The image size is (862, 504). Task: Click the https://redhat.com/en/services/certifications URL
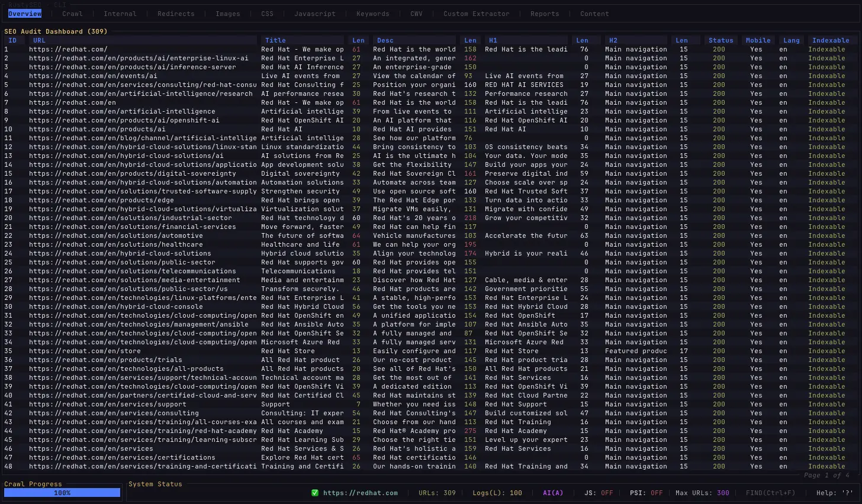(122, 457)
